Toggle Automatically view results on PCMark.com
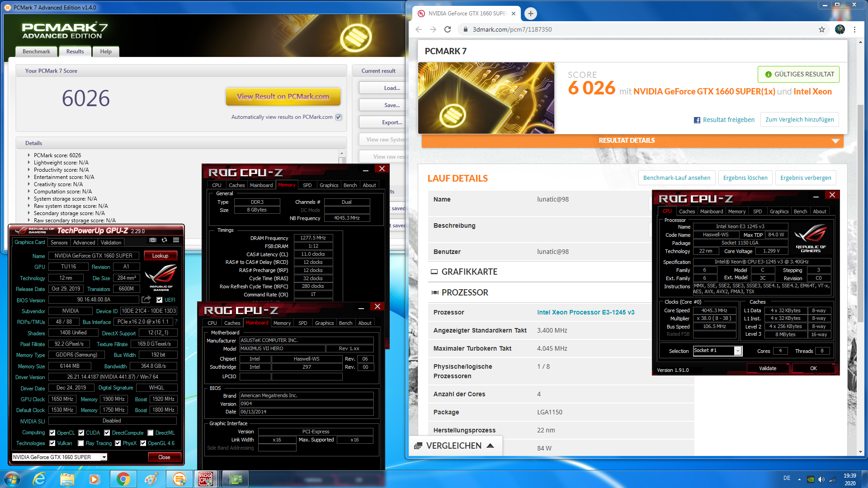 [338, 117]
